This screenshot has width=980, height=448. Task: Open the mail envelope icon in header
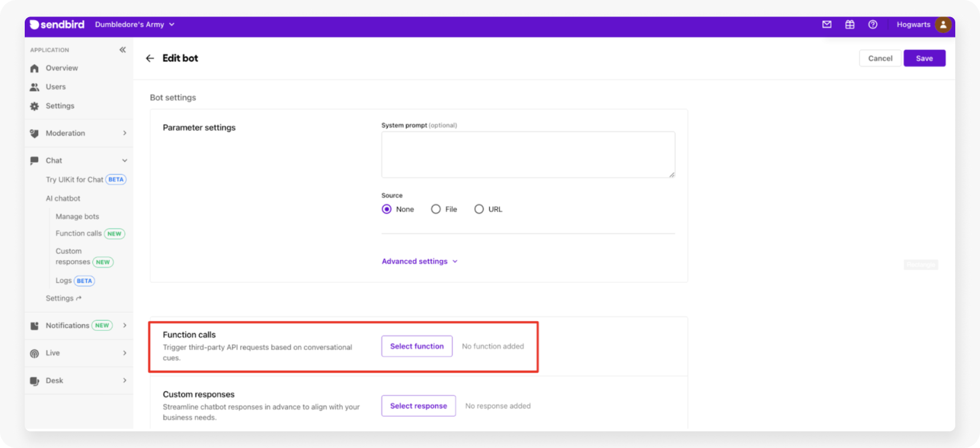[x=827, y=25]
